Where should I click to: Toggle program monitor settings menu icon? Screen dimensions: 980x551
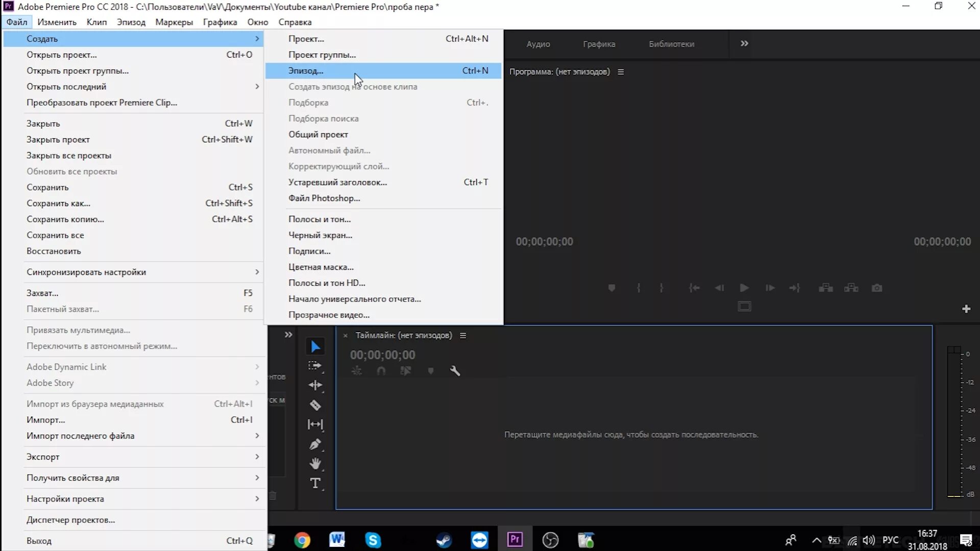tap(621, 71)
